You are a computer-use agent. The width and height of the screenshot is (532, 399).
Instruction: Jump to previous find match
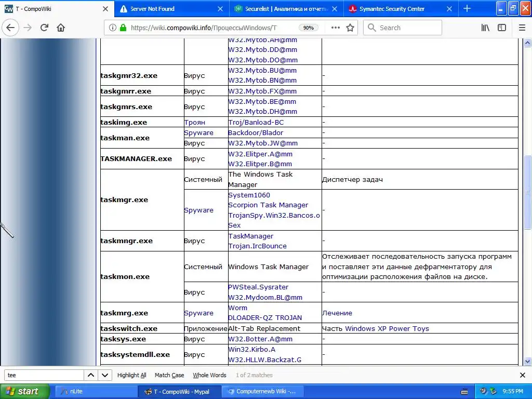tap(91, 375)
